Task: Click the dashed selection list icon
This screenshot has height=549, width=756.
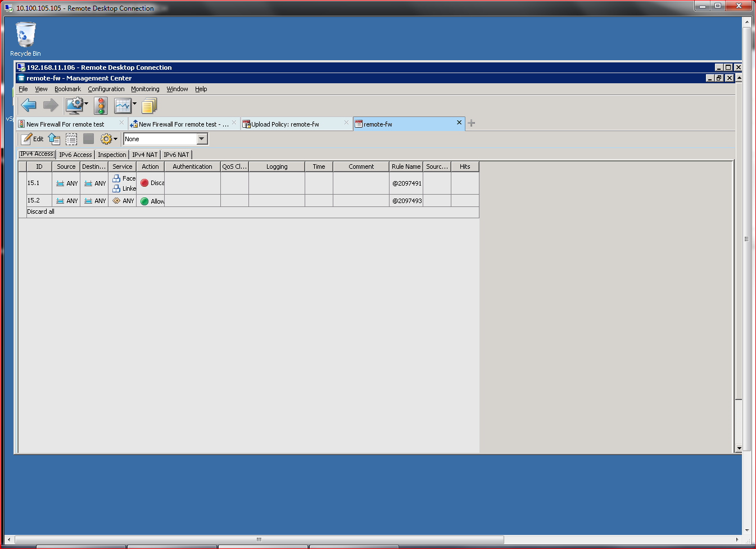Action: [x=71, y=139]
